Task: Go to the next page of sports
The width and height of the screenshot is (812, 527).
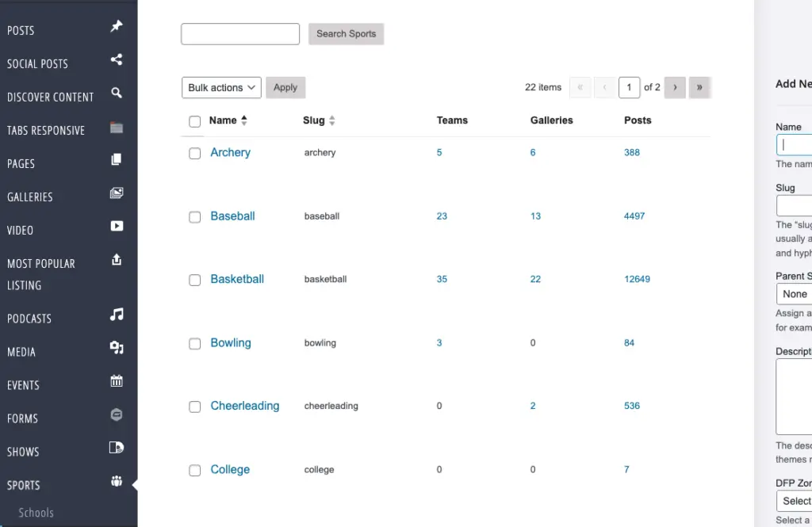Action: coord(675,88)
